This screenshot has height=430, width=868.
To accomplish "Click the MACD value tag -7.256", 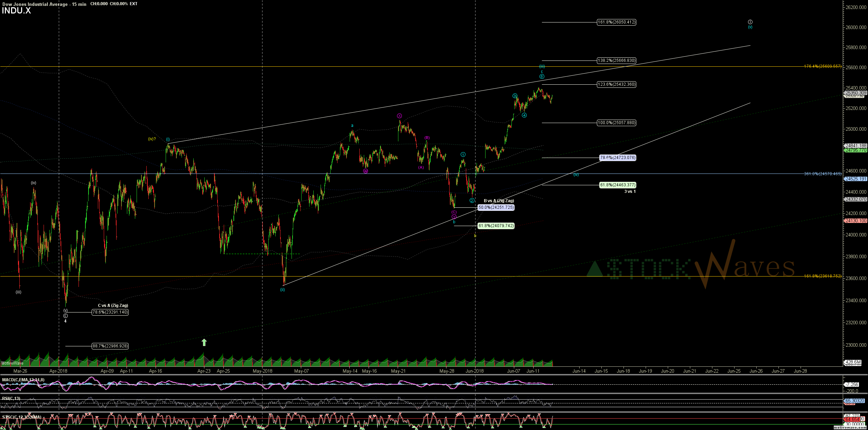I will [x=852, y=384].
